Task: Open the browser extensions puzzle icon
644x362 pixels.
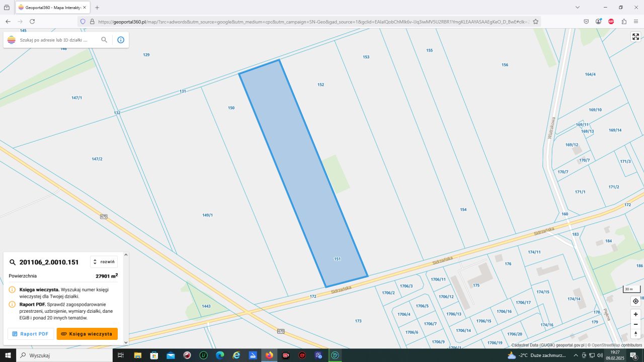Action: [x=624, y=22]
